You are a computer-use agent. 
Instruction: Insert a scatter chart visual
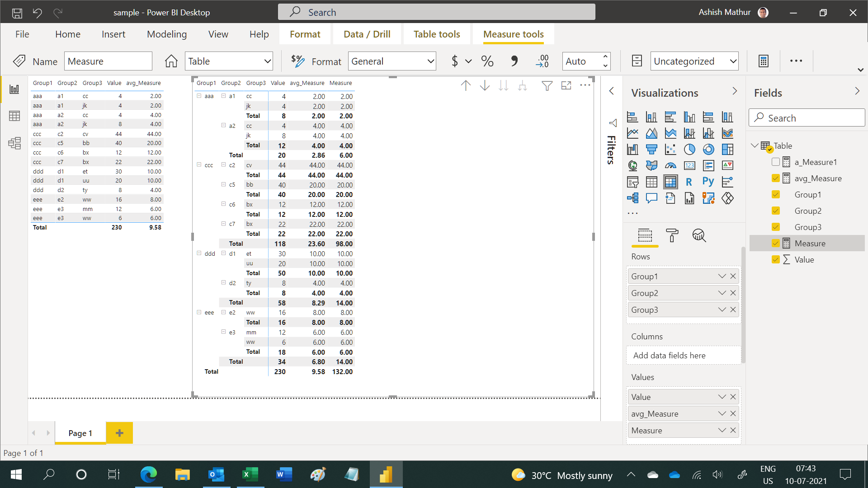pyautogui.click(x=670, y=150)
